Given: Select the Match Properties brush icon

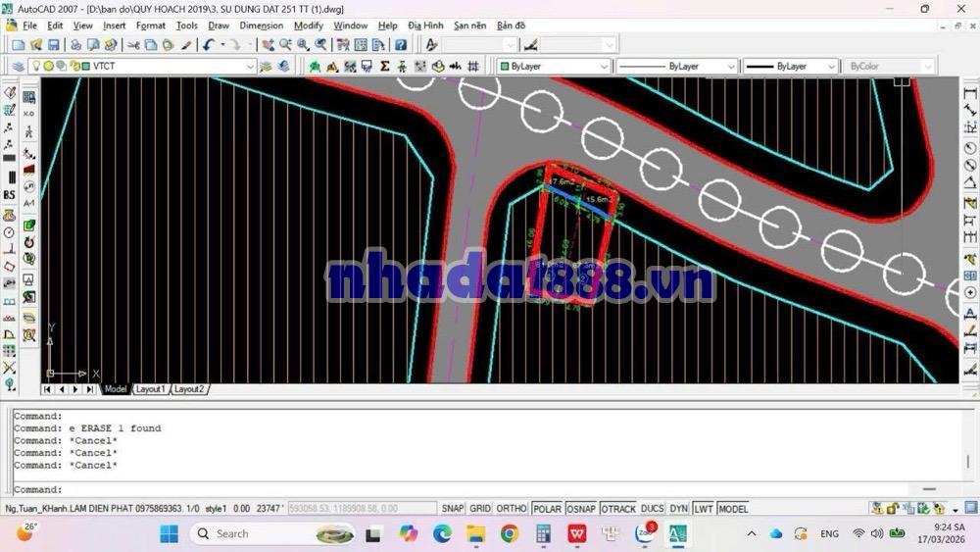Looking at the screenshot, I should [x=186, y=45].
